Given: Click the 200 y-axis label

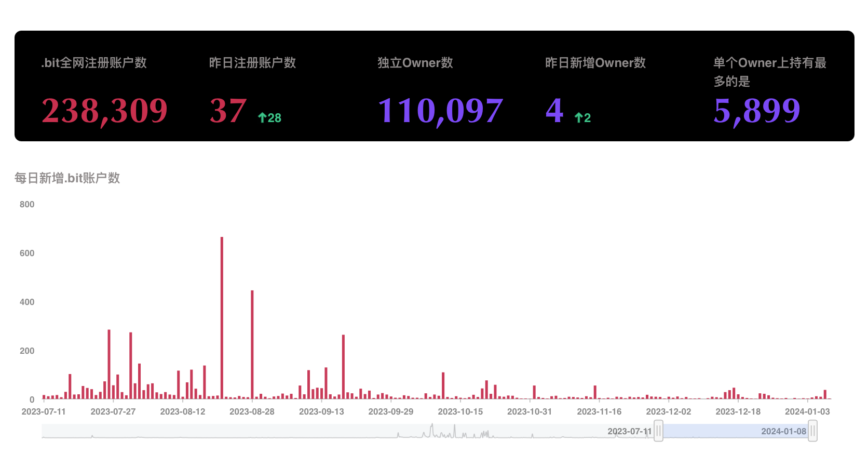Looking at the screenshot, I should point(27,351).
